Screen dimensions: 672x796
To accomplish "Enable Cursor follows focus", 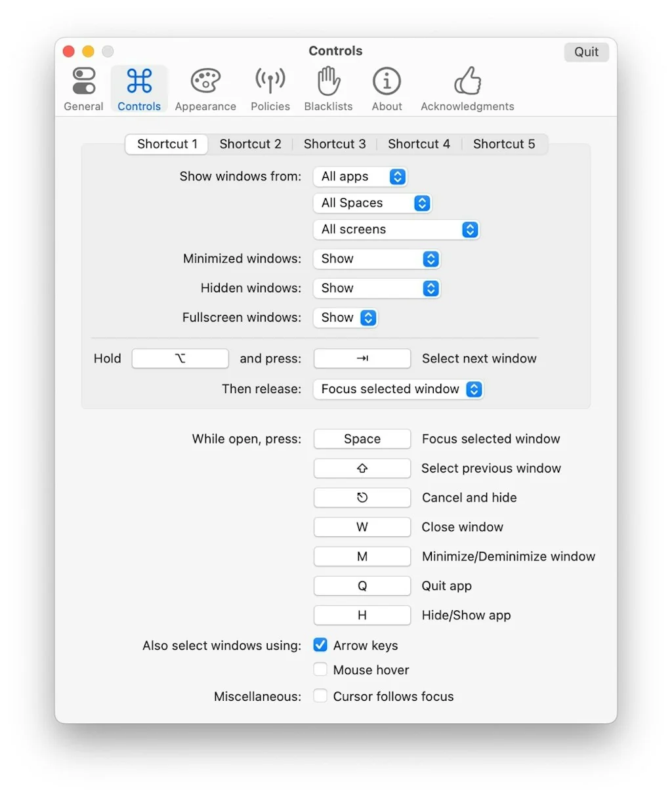I will [x=320, y=696].
